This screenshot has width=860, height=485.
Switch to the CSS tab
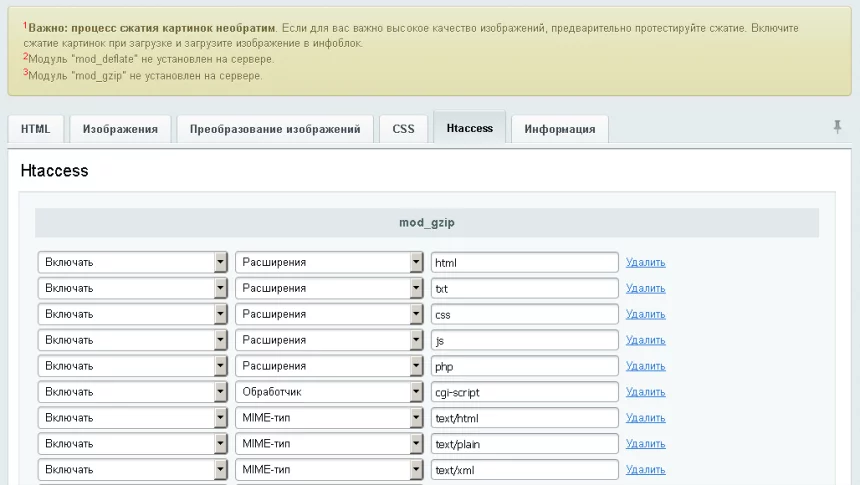click(403, 129)
